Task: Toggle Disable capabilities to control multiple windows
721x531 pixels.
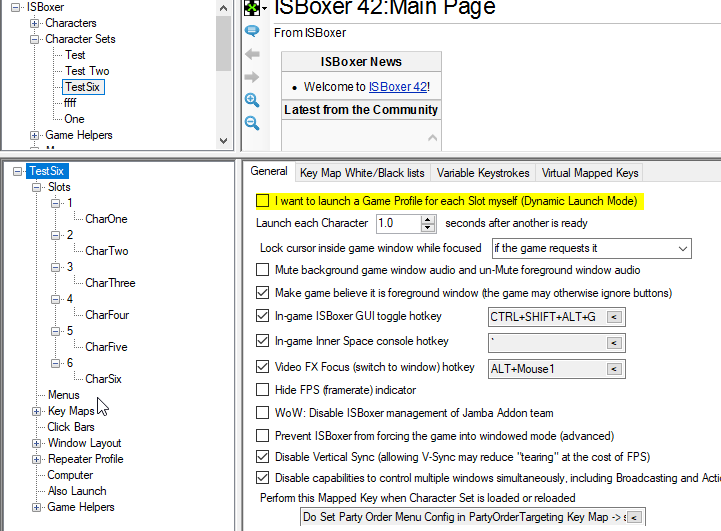Action: pyautogui.click(x=263, y=478)
